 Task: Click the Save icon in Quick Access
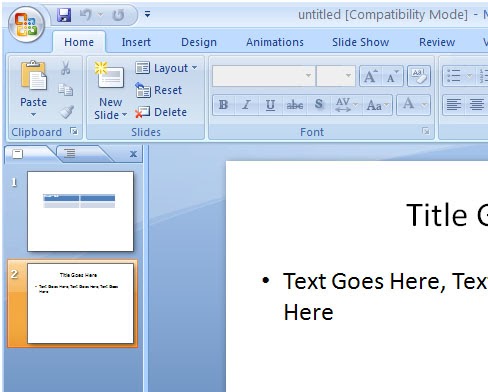64,15
